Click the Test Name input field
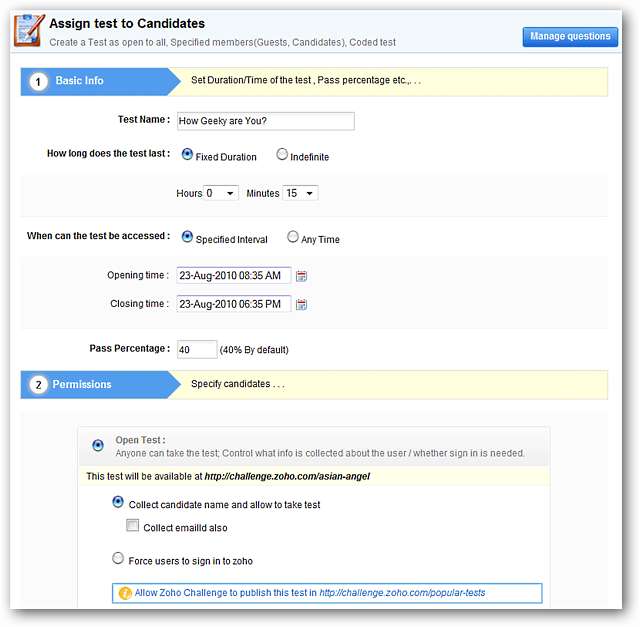Viewport: 640px width, 627px height. pos(265,121)
